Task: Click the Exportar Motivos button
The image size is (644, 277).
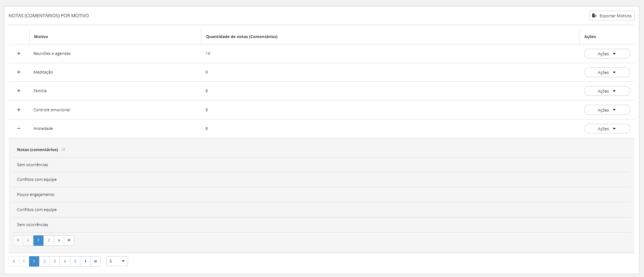Action: pos(611,16)
